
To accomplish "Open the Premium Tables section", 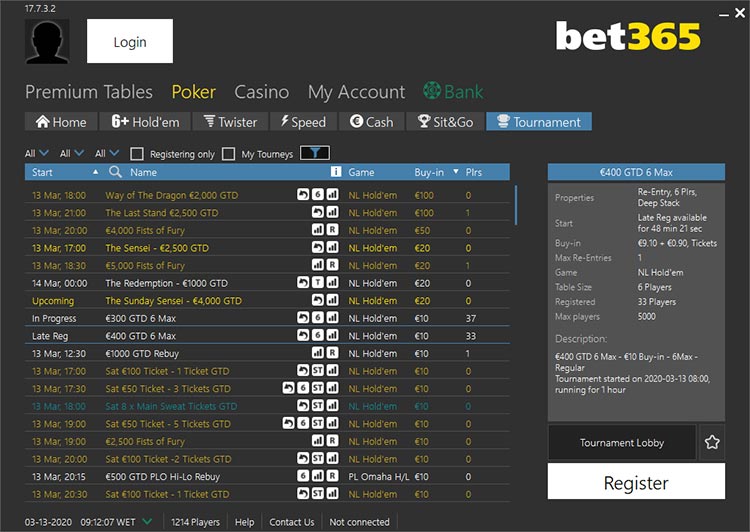I will point(89,92).
